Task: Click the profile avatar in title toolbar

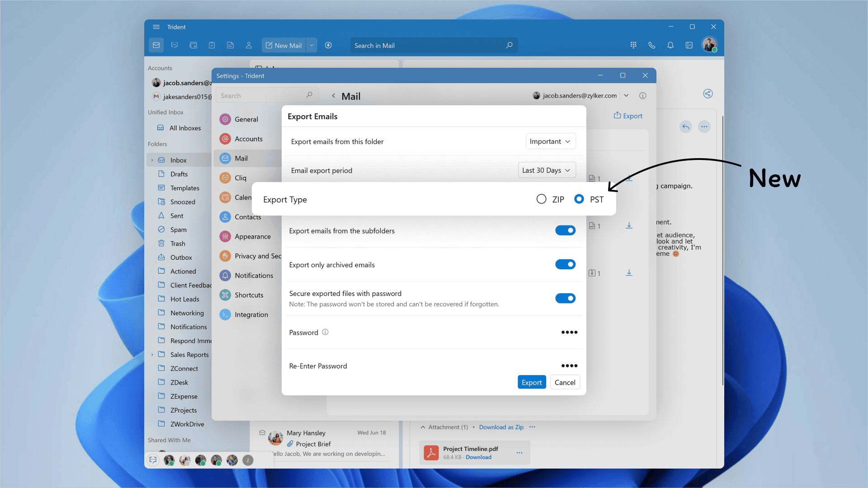Action: (709, 45)
